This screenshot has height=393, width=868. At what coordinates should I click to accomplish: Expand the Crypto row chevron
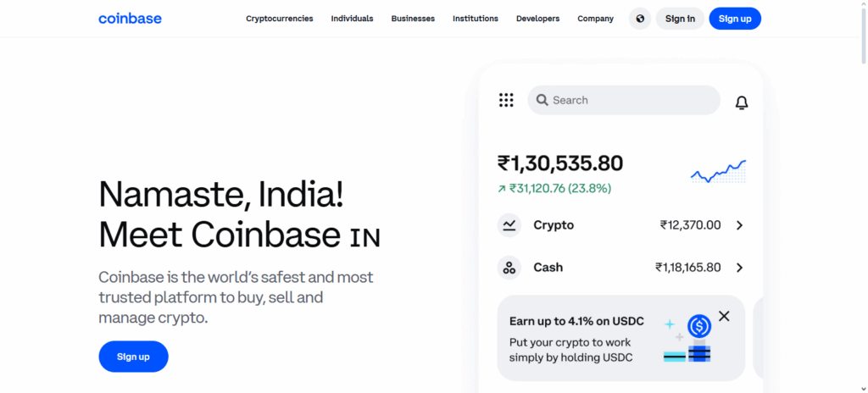[739, 225]
